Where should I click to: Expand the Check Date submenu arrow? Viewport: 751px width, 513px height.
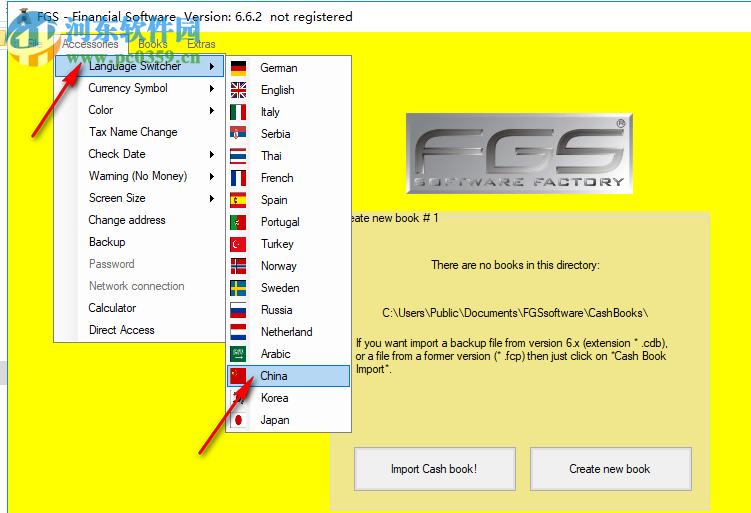click(x=212, y=155)
